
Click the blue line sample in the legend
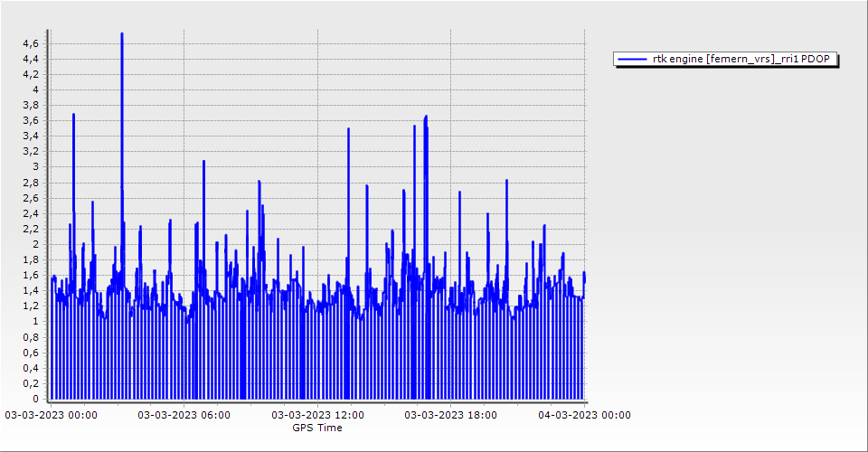pyautogui.click(x=632, y=60)
